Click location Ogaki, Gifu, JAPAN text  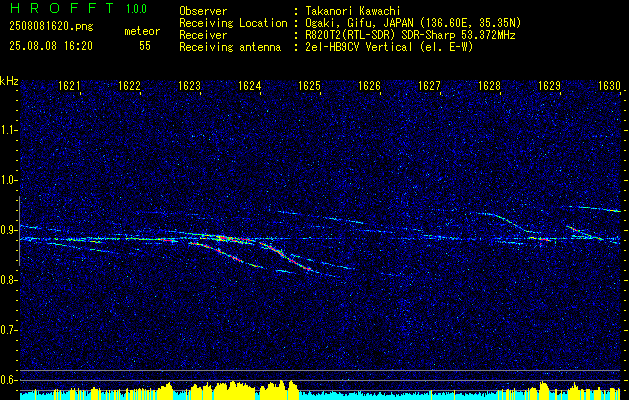pyautogui.click(x=413, y=23)
